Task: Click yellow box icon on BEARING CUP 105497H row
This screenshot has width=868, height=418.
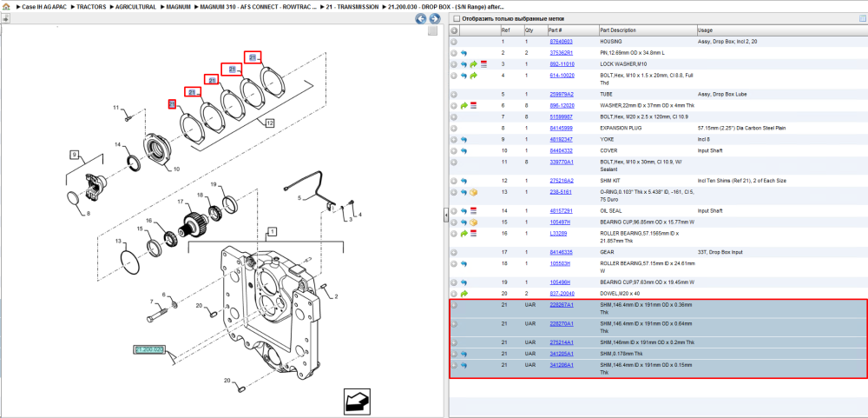Action: pos(473,222)
